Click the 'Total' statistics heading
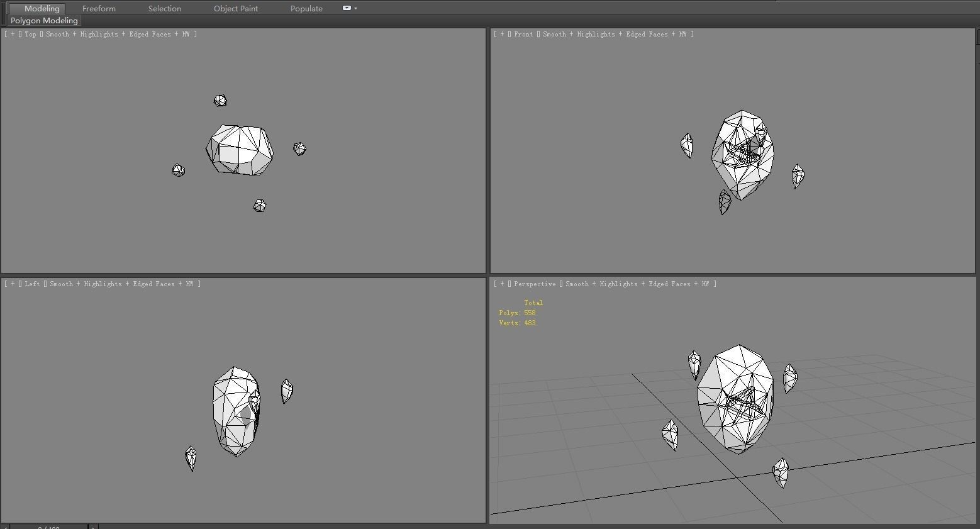 click(533, 303)
